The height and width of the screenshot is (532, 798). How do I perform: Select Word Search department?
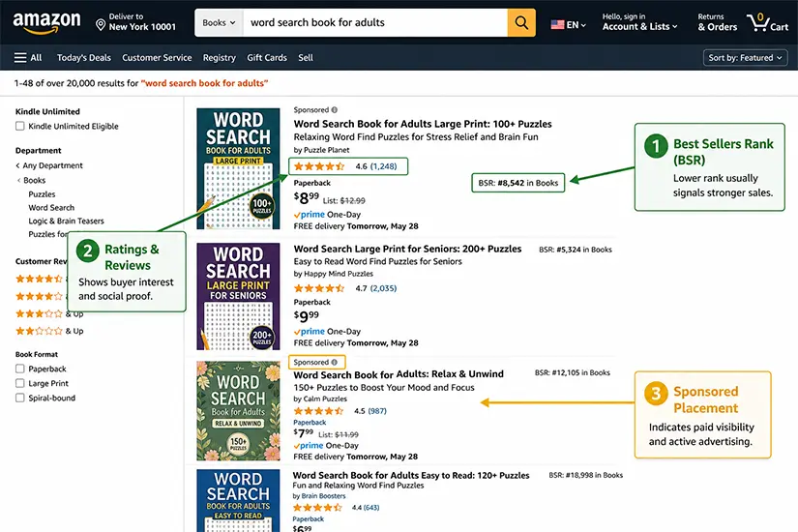click(x=51, y=207)
